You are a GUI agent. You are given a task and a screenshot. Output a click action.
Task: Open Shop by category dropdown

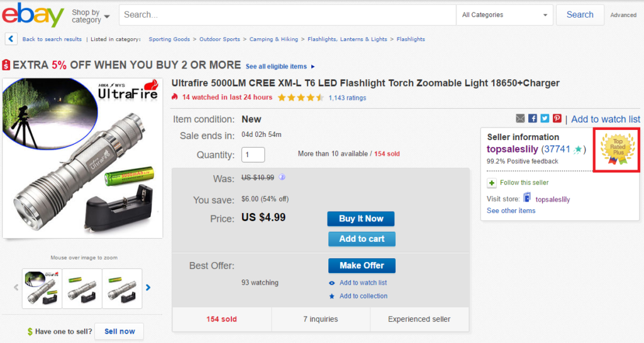[x=91, y=16]
